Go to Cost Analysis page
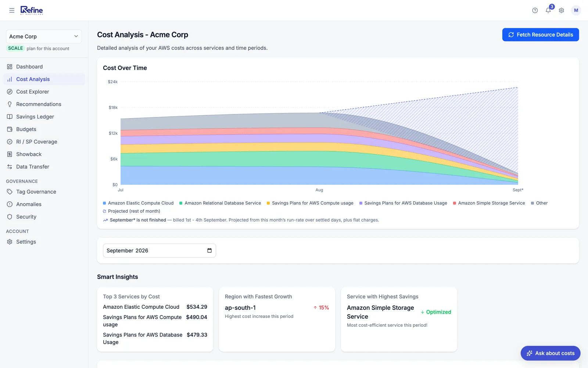Image resolution: width=588 pixels, height=368 pixels. [44, 79]
